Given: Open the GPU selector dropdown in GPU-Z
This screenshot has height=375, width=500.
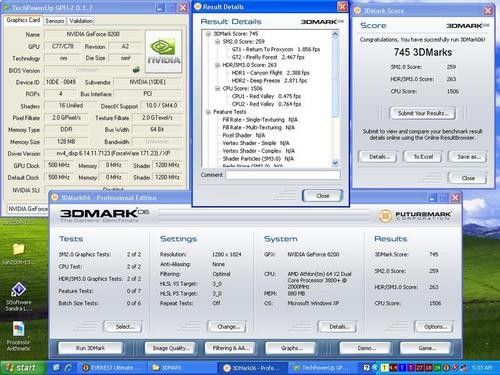Looking at the screenshot, I should coord(28,209).
